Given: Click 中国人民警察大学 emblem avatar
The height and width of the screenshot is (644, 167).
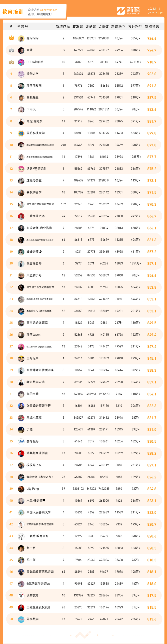Looking at the screenshot, I should coord(21,512).
